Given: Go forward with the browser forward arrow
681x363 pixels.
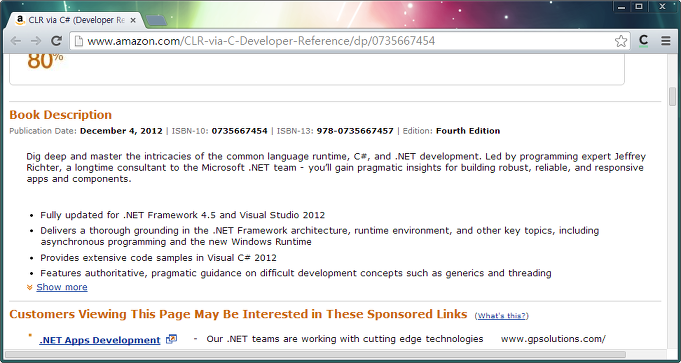Looking at the screenshot, I should (36, 41).
